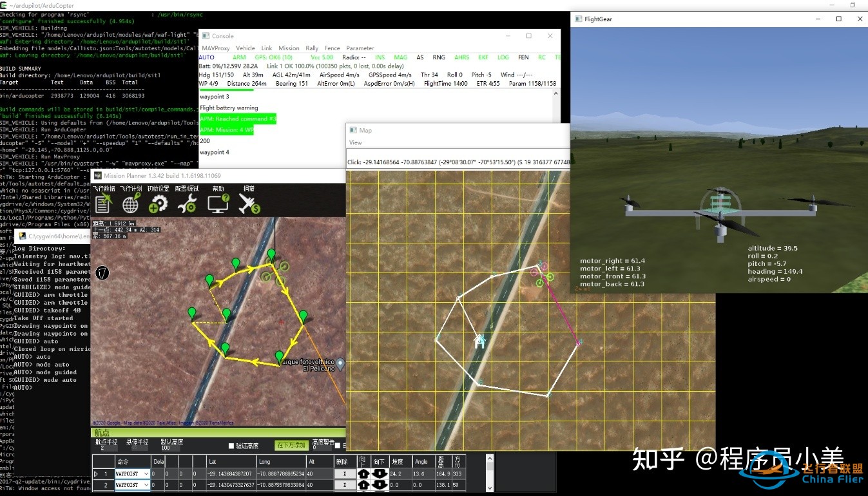The image size is (868, 496).
Task: Click the black circular map overlay icon in Mission Planner
Action: [102, 272]
